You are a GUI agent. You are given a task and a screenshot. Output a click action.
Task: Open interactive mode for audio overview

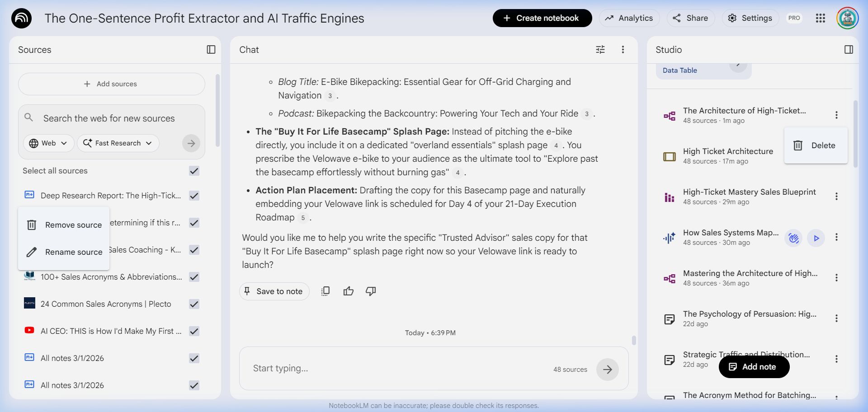pyautogui.click(x=793, y=238)
